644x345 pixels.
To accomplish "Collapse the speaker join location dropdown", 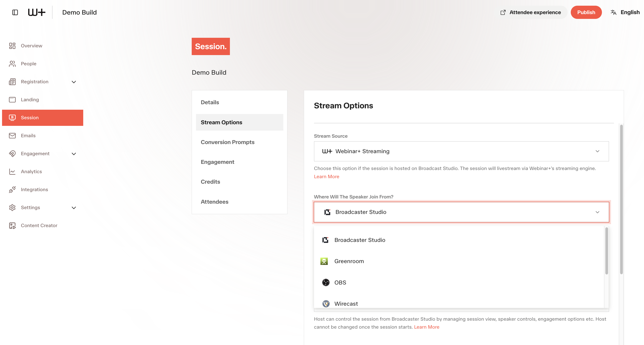I will click(461, 212).
